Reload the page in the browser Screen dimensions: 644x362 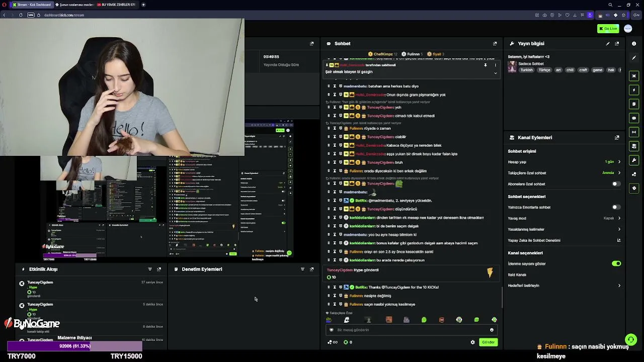point(21,15)
